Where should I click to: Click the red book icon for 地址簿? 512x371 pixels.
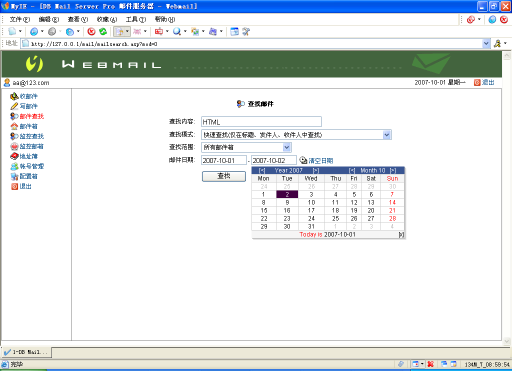(x=14, y=156)
